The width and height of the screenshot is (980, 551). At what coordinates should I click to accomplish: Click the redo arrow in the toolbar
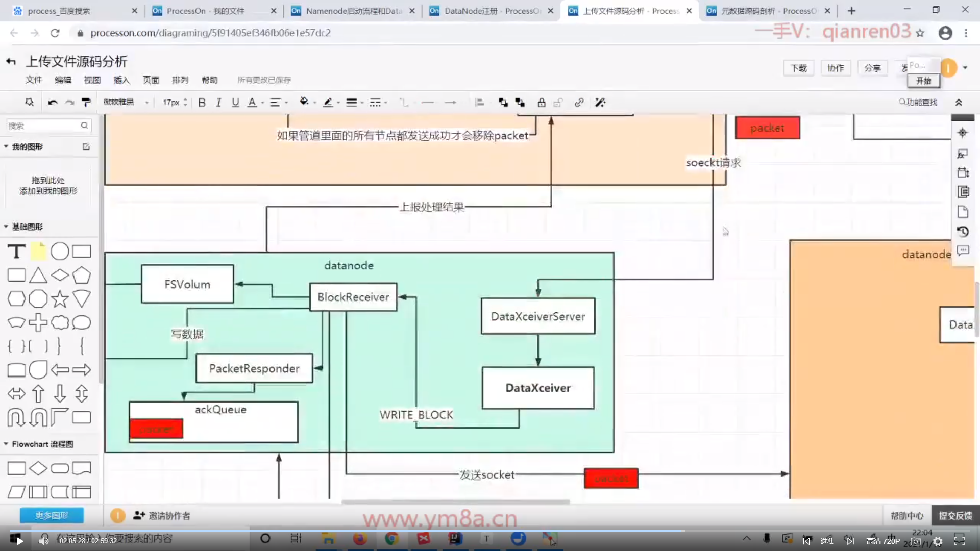click(70, 103)
